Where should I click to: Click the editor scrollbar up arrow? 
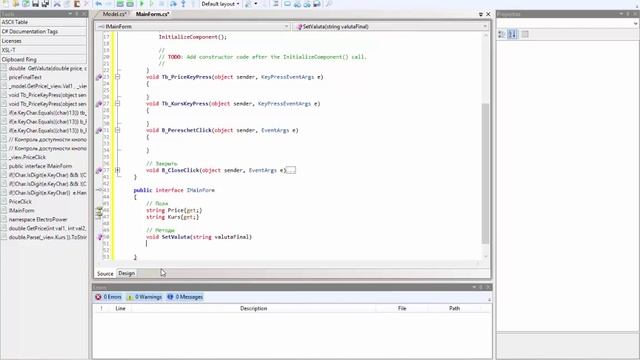point(485,36)
